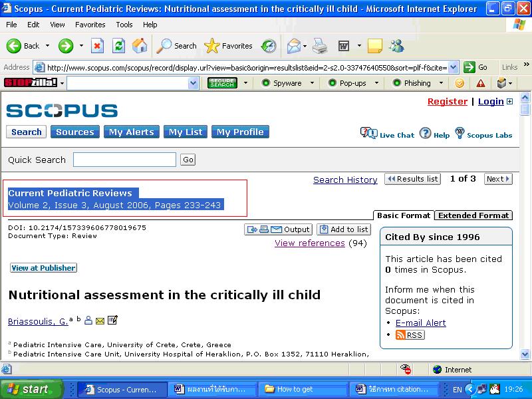Go to the Next record button
Screen dimensions: 532x399
497,179
